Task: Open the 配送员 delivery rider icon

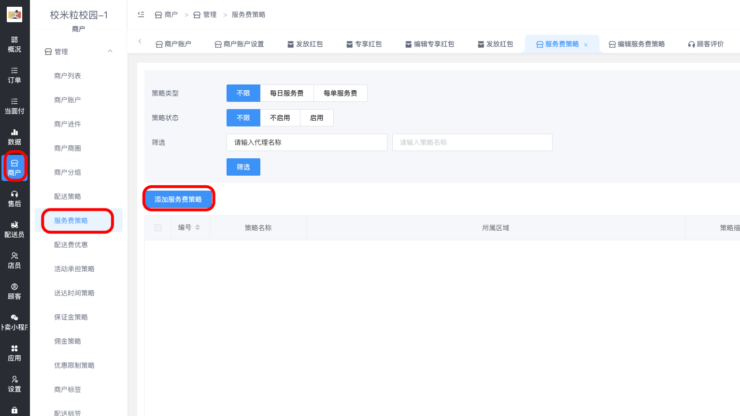Action: (x=14, y=229)
